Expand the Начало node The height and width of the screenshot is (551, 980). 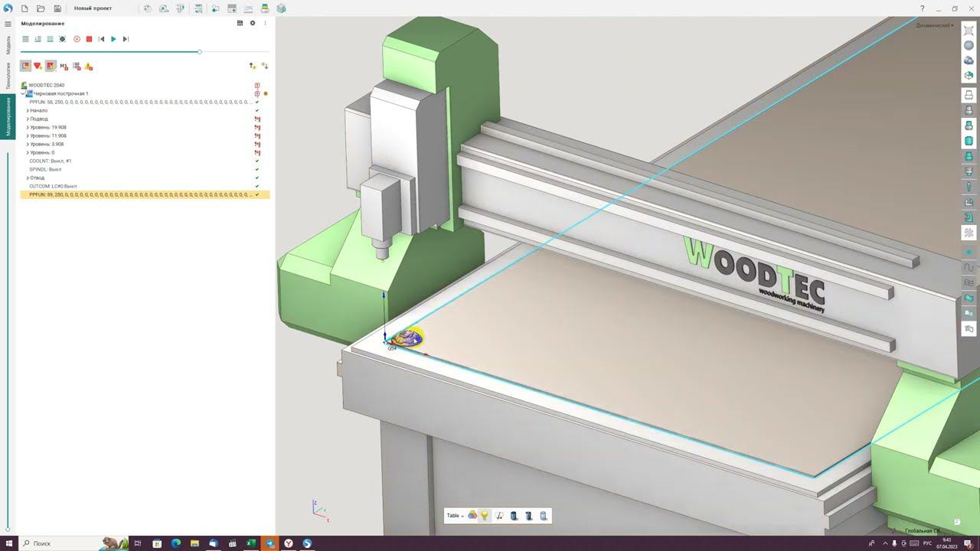tap(28, 110)
